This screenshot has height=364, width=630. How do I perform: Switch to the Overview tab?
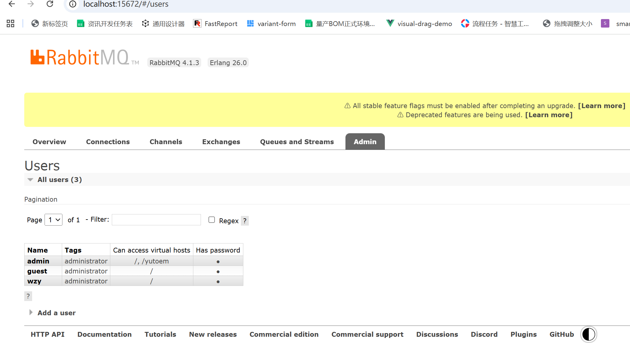coord(49,142)
